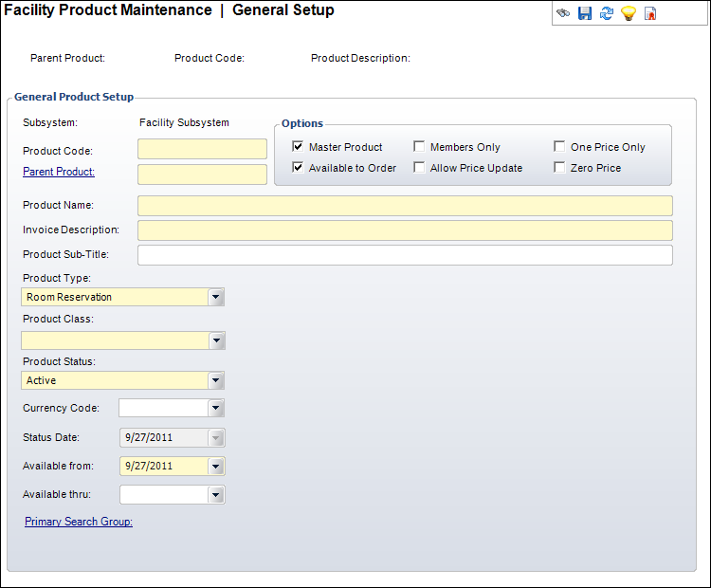Open the Parent Product link
Screen dimensions: 711x588
[x=59, y=172]
